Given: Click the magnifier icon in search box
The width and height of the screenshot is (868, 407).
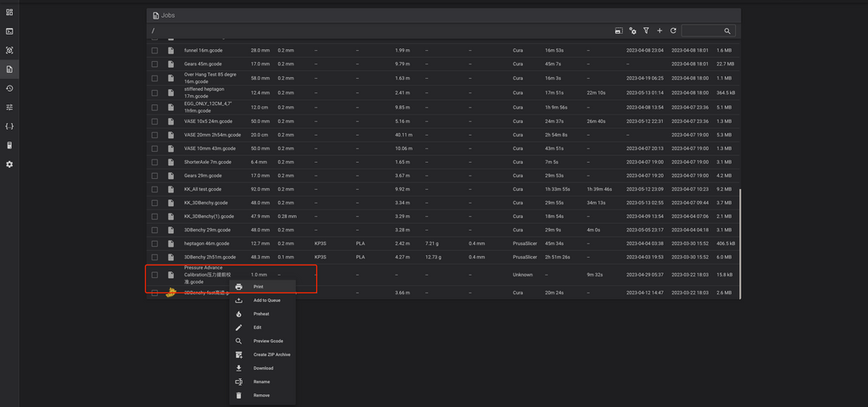Looking at the screenshot, I should [x=727, y=31].
